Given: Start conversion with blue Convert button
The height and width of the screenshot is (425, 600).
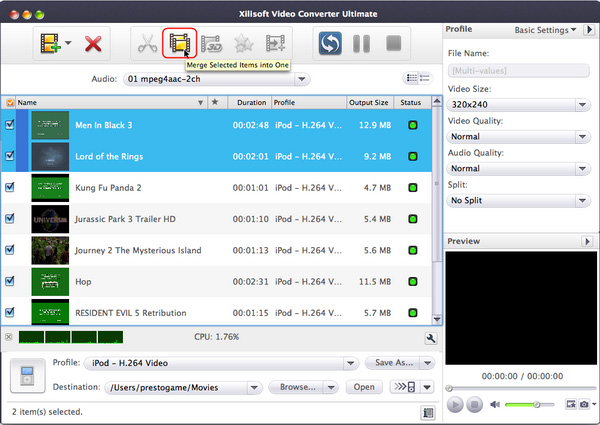Looking at the screenshot, I should [x=333, y=44].
